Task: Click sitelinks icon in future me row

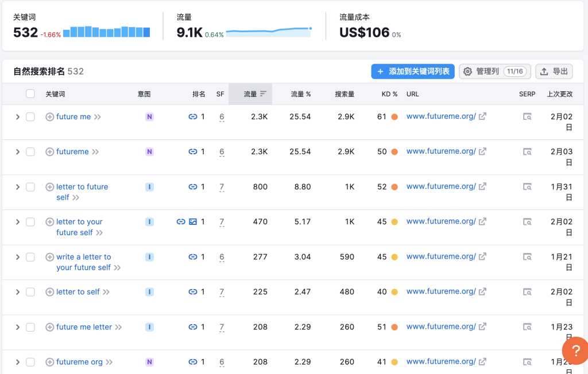Action: pyautogui.click(x=193, y=116)
